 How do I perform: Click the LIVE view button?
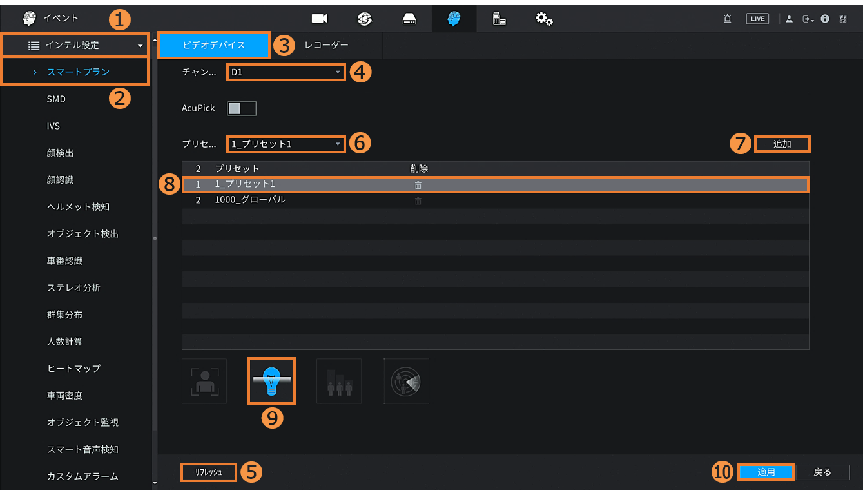coord(757,19)
